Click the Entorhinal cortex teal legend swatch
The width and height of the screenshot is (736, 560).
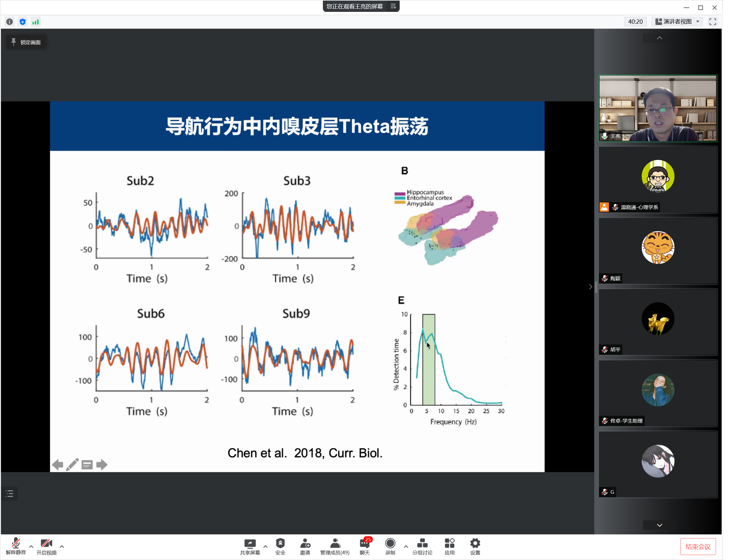point(399,198)
